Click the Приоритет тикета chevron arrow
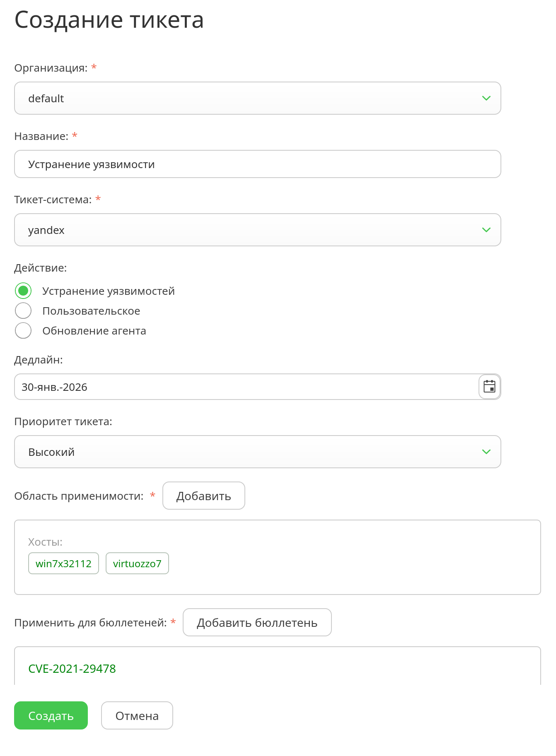The image size is (556, 756). pyautogui.click(x=486, y=452)
